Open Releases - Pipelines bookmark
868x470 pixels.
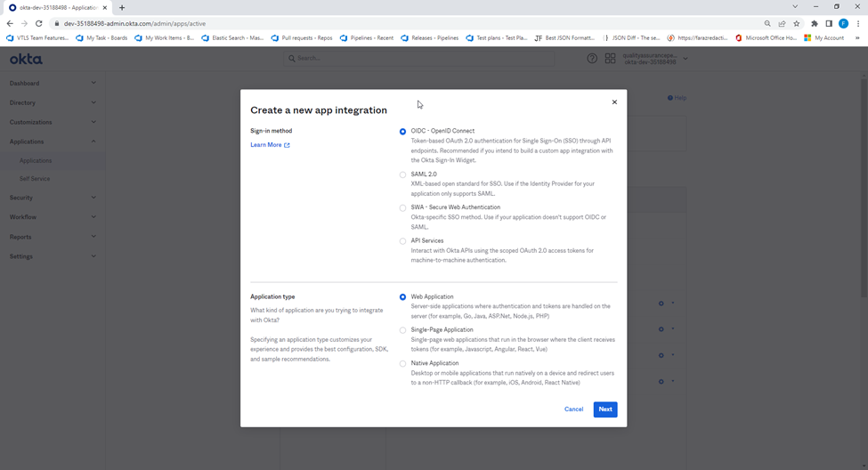point(430,38)
